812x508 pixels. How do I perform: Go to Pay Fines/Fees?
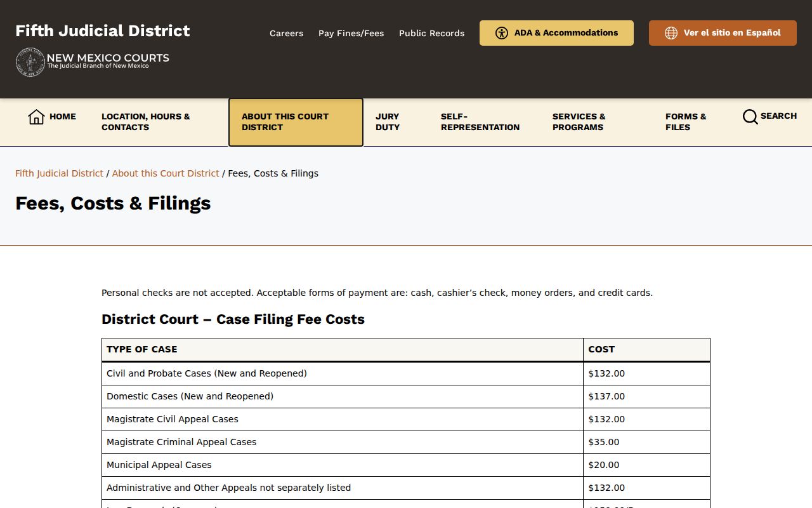tap(351, 33)
